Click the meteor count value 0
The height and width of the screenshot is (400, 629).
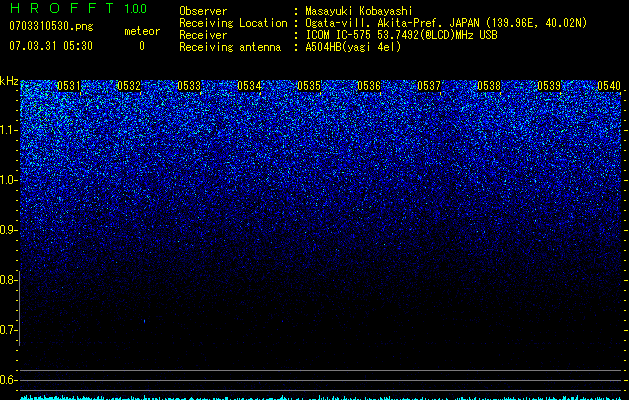[142, 46]
